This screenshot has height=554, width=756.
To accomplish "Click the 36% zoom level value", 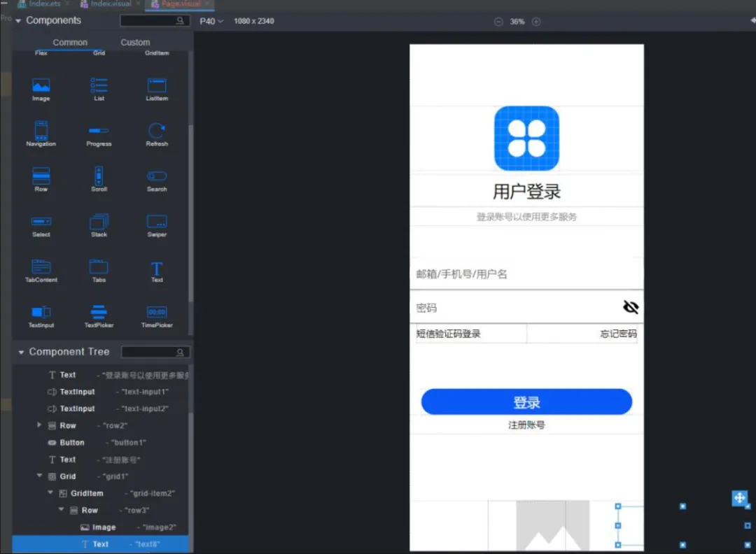I will tap(517, 22).
